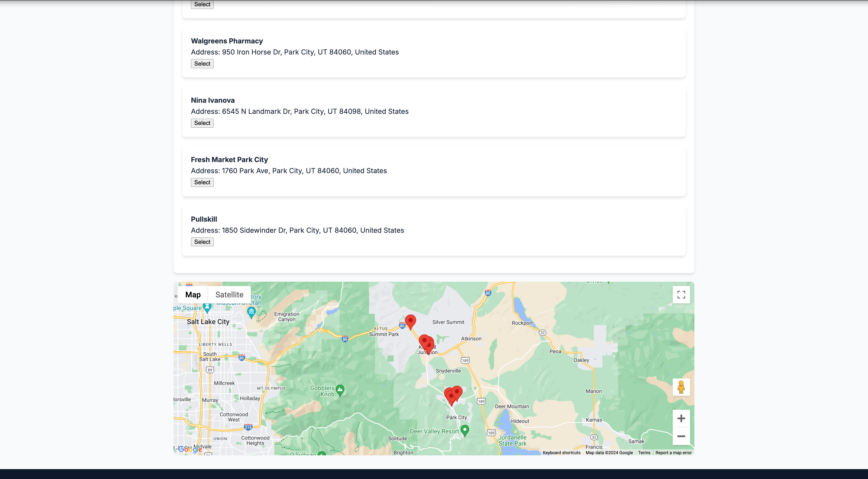
Task: Switch map to Satellite view
Action: 229,295
